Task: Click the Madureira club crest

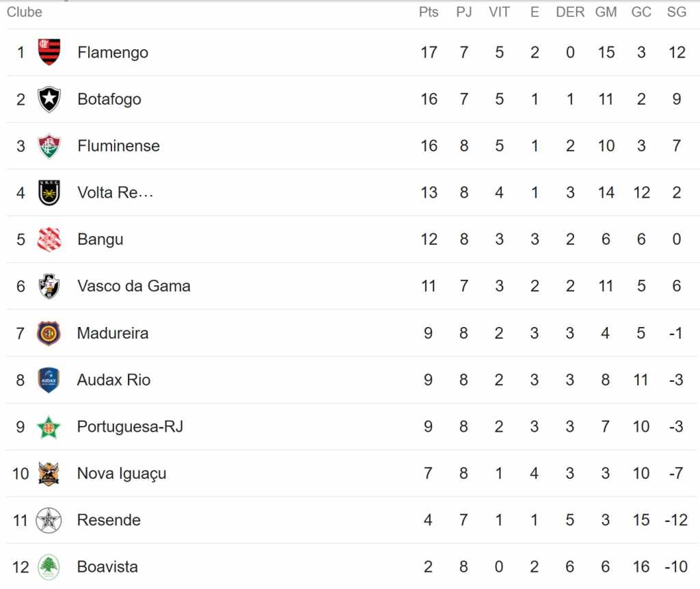Action: [49, 333]
